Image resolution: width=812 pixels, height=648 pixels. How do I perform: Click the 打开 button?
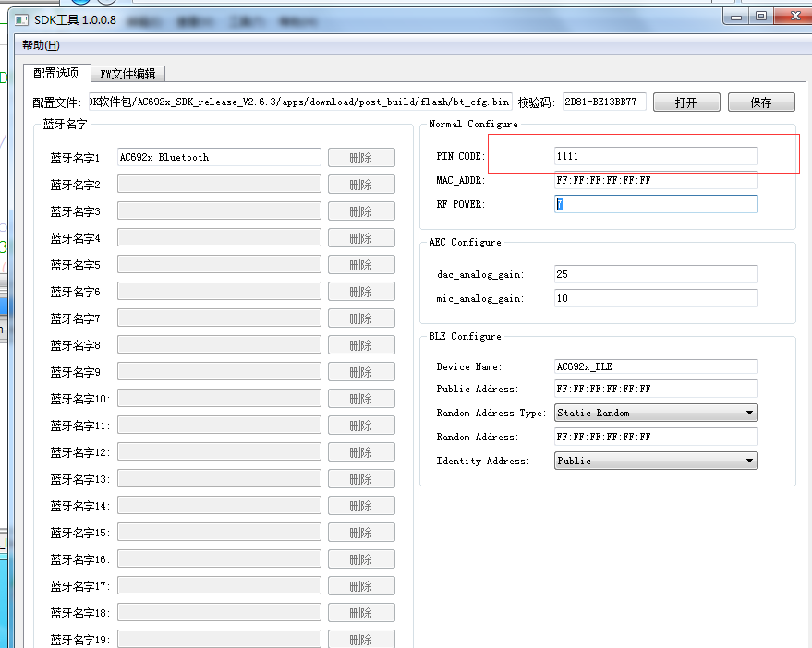point(686,102)
